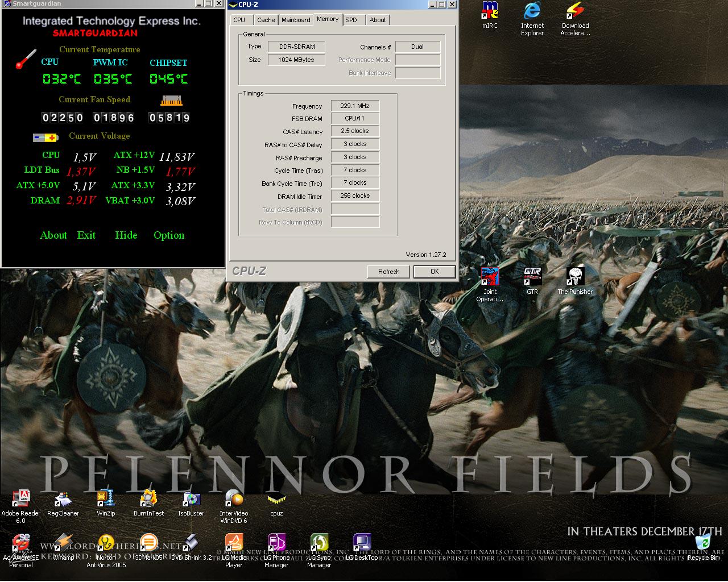
Task: Switch to the Cache tab in CPU-Z
Action: 266,20
